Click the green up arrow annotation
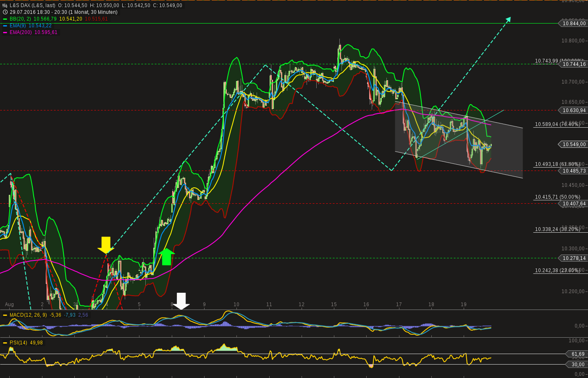 pyautogui.click(x=167, y=257)
